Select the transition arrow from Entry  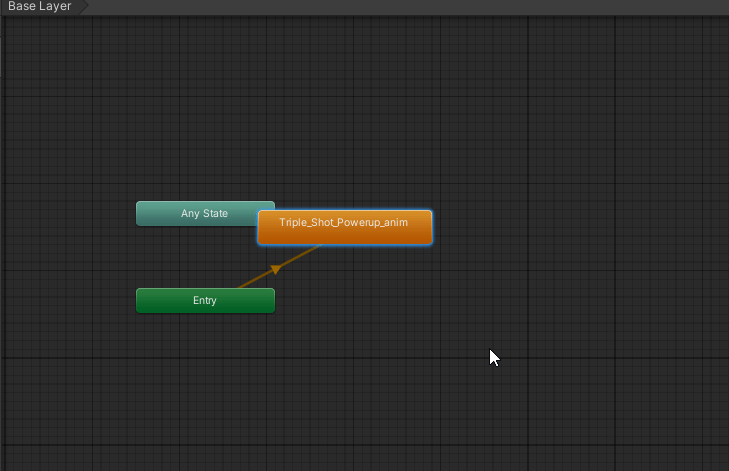275,269
